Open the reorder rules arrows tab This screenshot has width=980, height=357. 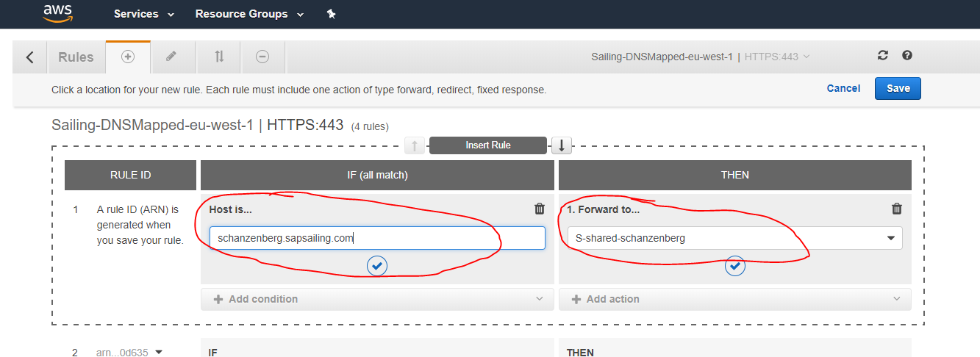pos(219,57)
